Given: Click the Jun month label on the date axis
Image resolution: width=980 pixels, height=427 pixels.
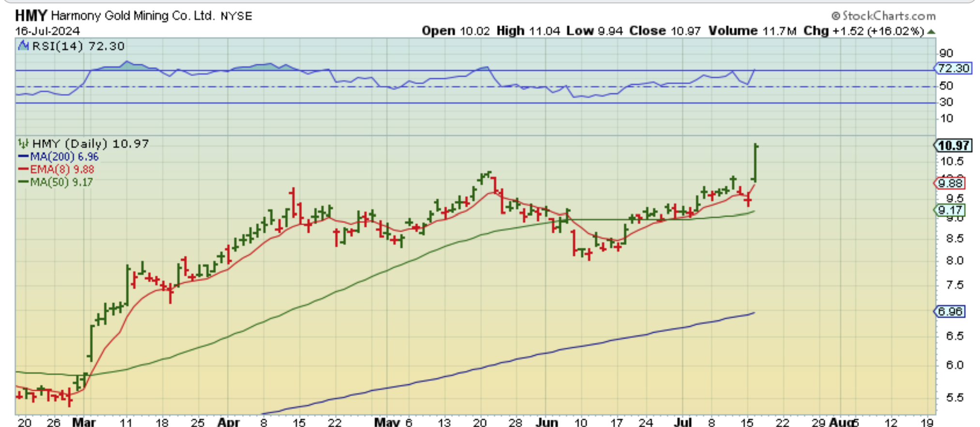Looking at the screenshot, I should click(546, 422).
